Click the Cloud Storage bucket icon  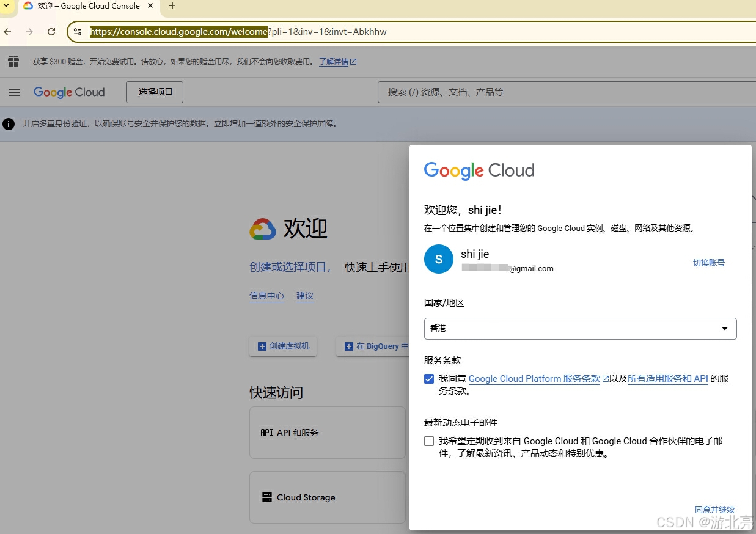tap(267, 497)
